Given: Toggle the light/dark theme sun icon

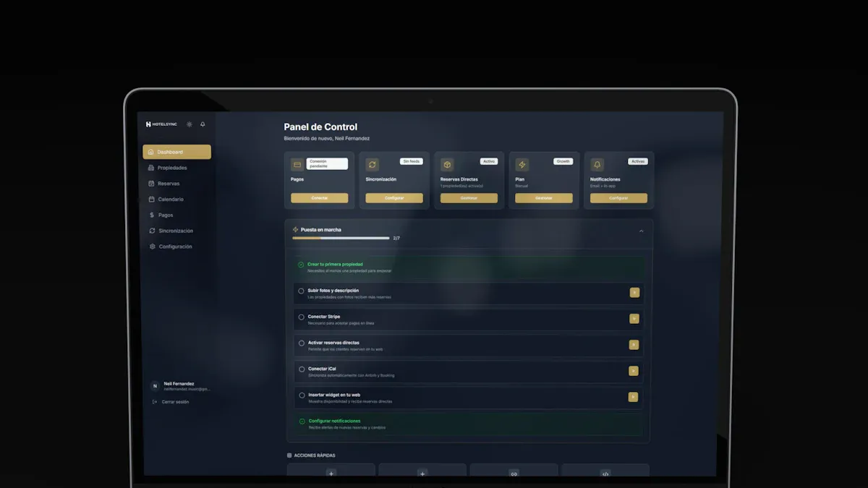Looking at the screenshot, I should pos(190,124).
